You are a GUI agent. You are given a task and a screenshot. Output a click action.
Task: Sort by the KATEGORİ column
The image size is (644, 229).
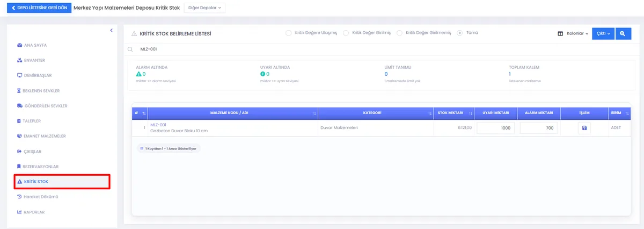(x=376, y=113)
